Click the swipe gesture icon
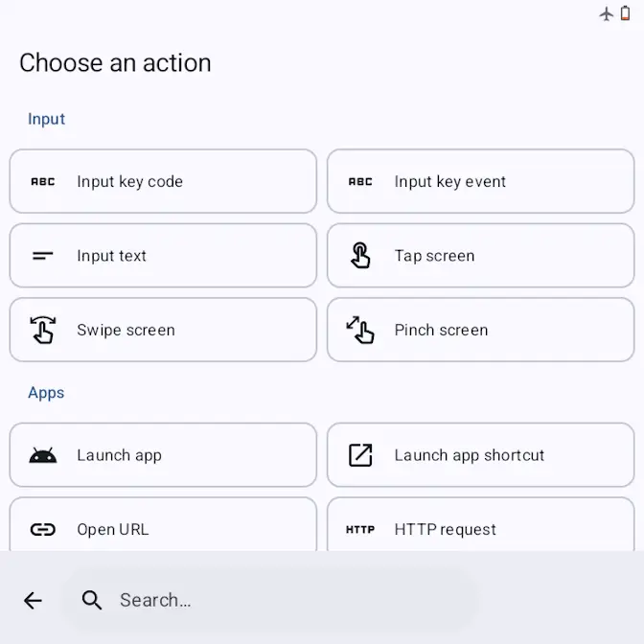Screen dimensions: 644x644 (x=43, y=330)
